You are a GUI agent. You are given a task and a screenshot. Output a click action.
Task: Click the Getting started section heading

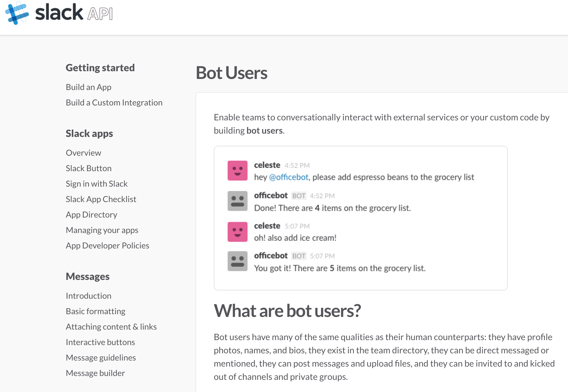click(100, 67)
